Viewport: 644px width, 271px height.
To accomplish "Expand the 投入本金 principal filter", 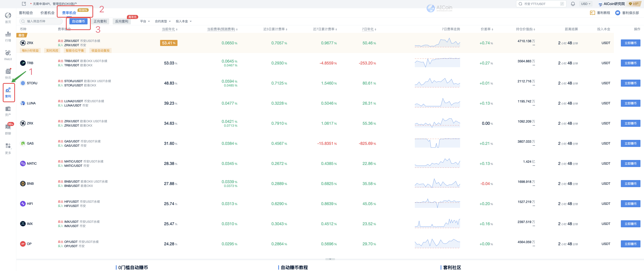I will pos(184,21).
